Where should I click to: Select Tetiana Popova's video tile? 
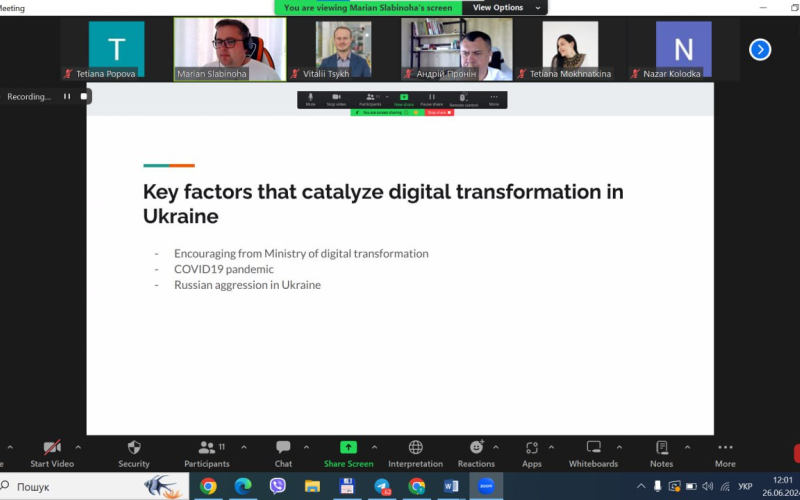pyautogui.click(x=116, y=49)
